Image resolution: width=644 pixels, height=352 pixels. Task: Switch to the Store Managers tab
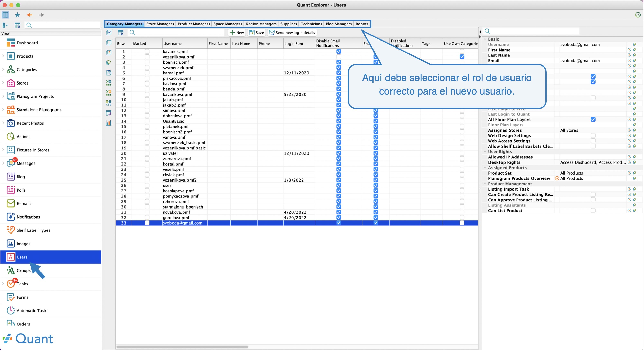click(160, 24)
